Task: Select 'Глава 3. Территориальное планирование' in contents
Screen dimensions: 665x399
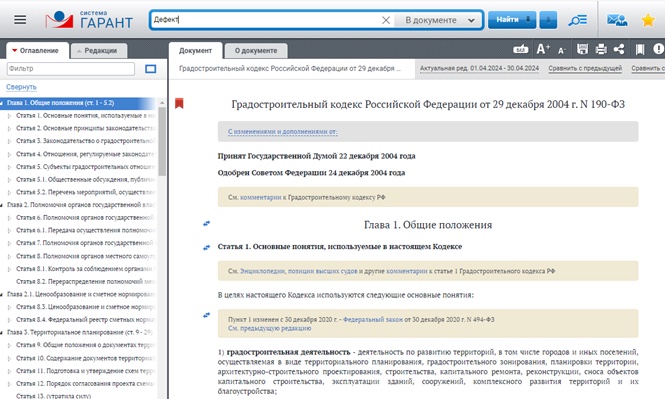Action: coord(79,332)
